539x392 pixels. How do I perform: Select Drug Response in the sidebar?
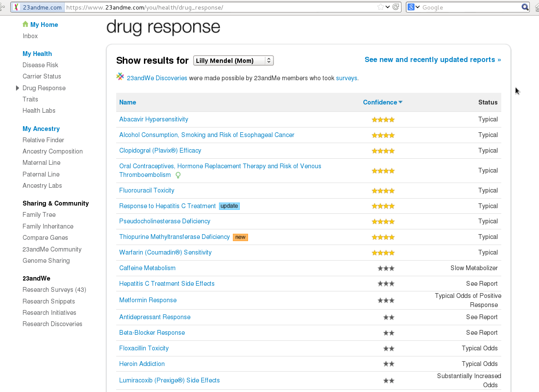click(44, 88)
